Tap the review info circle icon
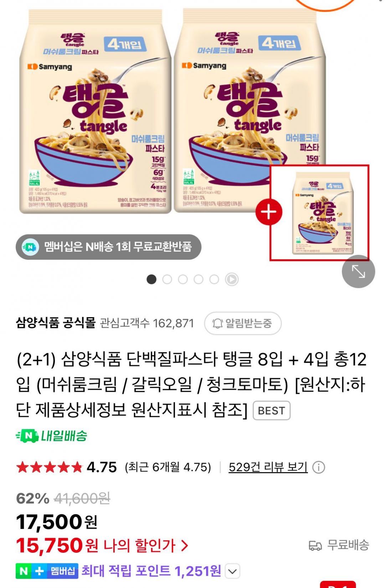Viewport: 385px width, 588px height. pyautogui.click(x=319, y=467)
